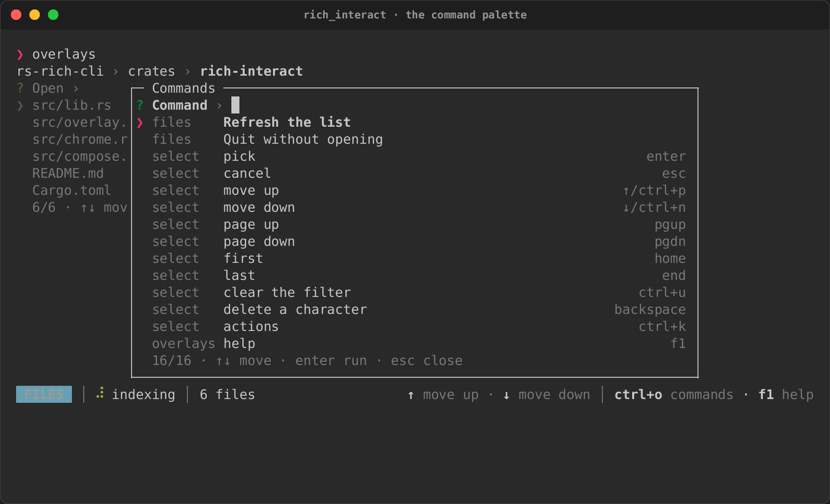
Task: Click the yellow macOS minimize button
Action: 35,15
